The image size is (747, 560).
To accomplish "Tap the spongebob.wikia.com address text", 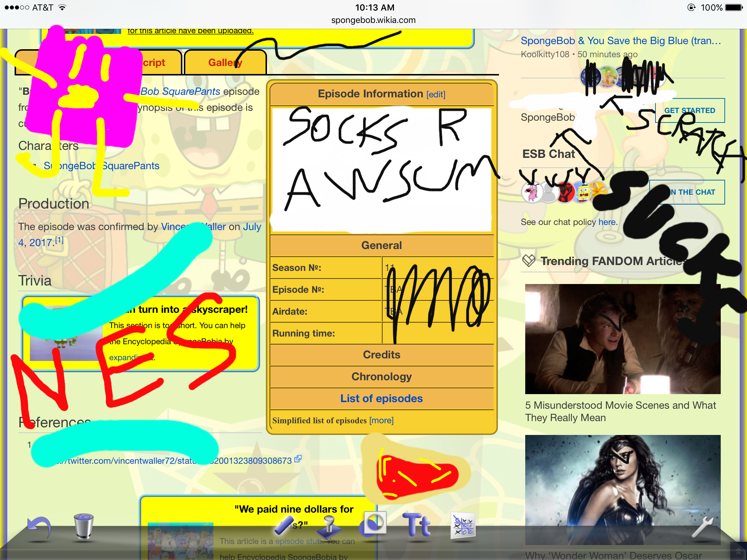I will [x=373, y=20].
